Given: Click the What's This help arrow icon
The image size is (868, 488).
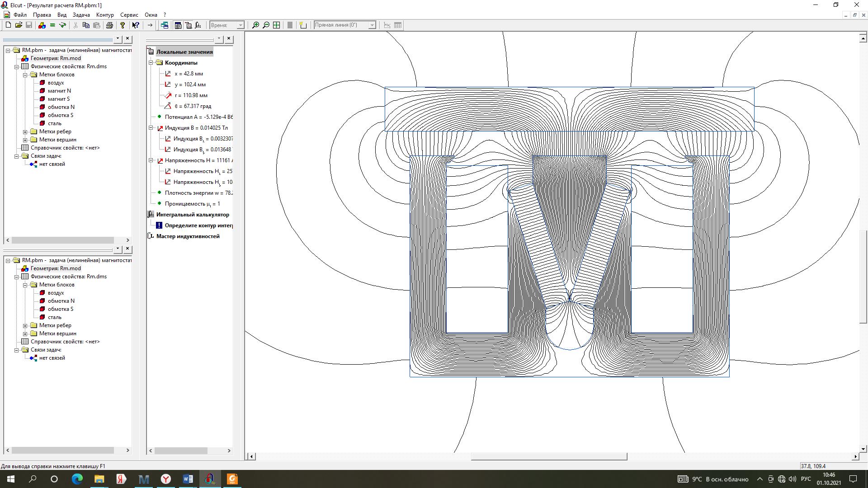Looking at the screenshot, I should (135, 25).
